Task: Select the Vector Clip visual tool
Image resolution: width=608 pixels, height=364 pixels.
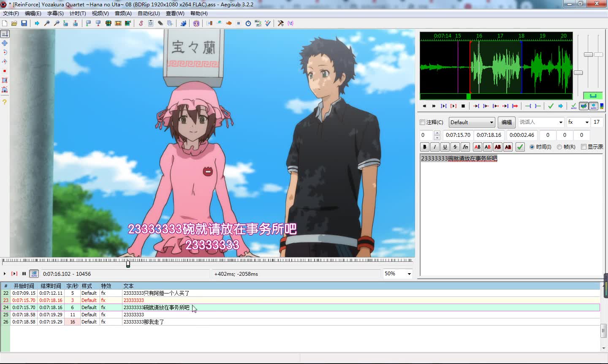Action: point(5,90)
